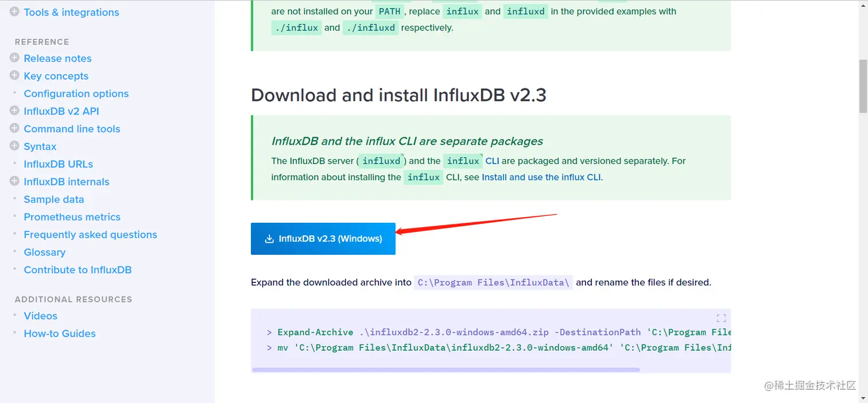Expand the Key concepts plus icon
Screen dimensions: 868x403
(x=14, y=76)
